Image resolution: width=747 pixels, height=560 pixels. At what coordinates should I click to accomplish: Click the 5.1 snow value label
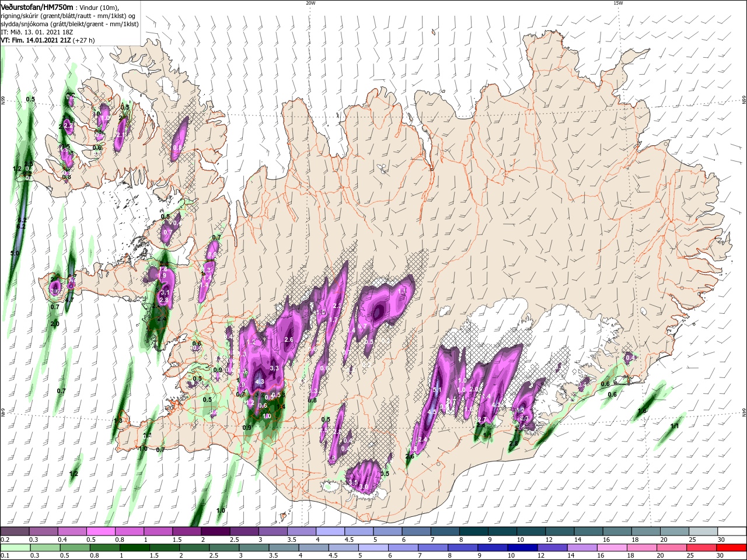tap(436, 390)
